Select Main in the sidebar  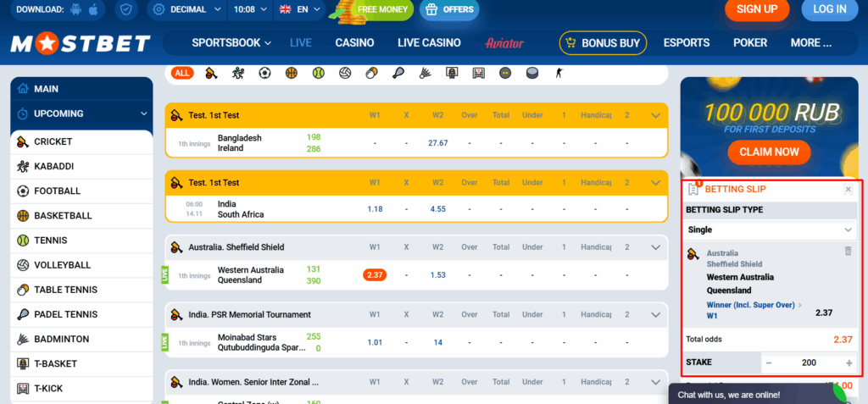(x=82, y=89)
